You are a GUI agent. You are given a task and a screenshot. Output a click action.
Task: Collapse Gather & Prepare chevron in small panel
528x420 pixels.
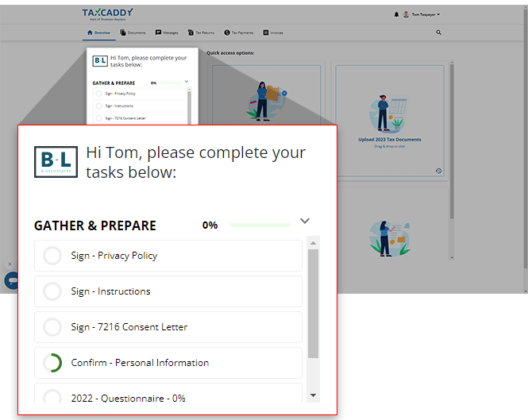point(187,82)
